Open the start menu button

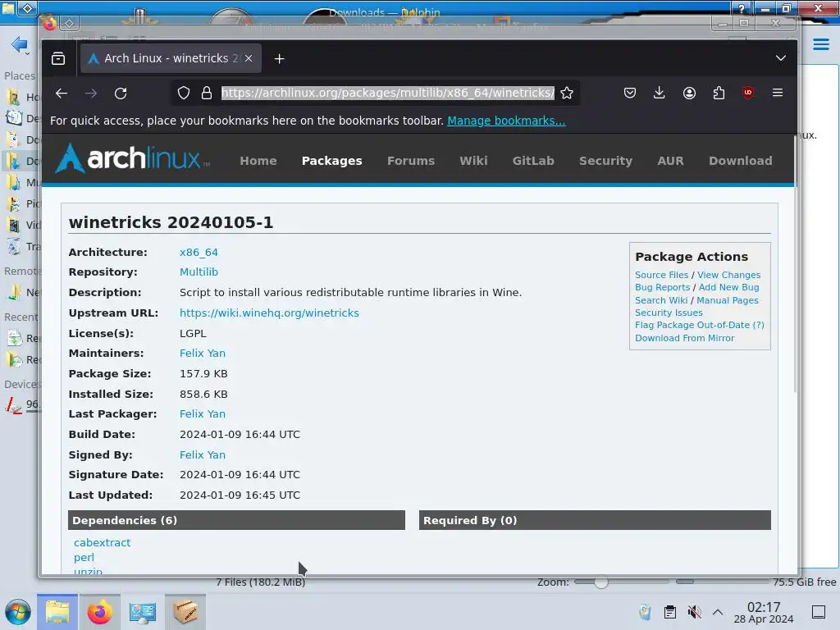18,612
